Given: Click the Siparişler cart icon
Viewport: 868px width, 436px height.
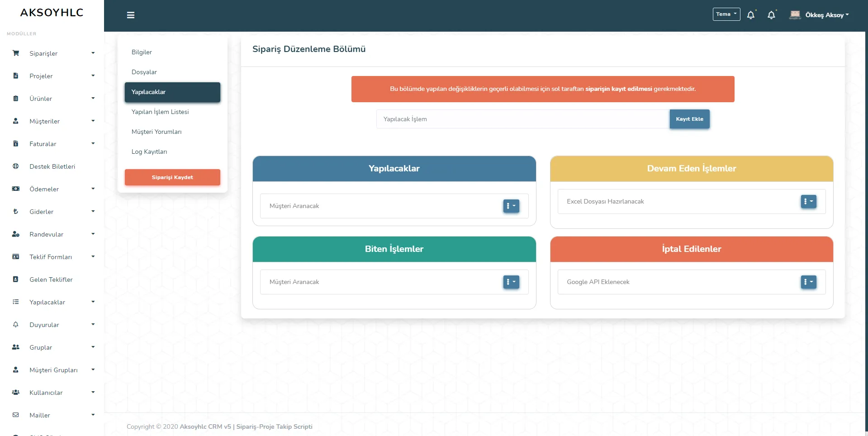Looking at the screenshot, I should 16,53.
